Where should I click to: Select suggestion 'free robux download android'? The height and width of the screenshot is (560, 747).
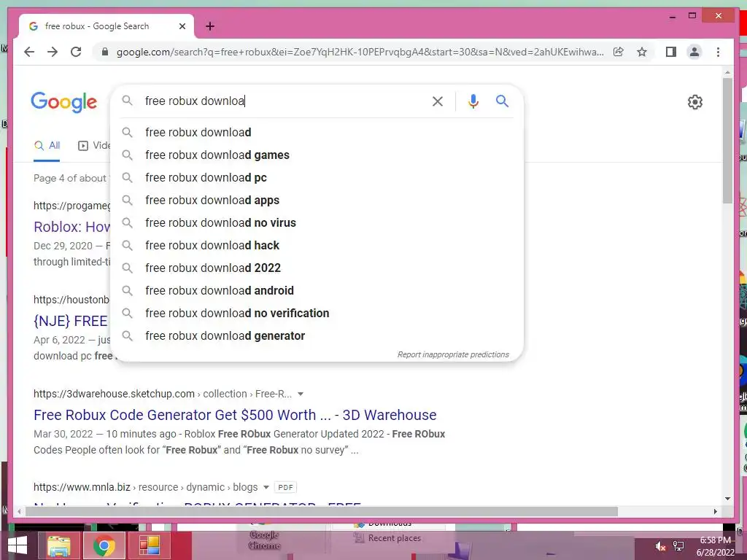pyautogui.click(x=317, y=290)
